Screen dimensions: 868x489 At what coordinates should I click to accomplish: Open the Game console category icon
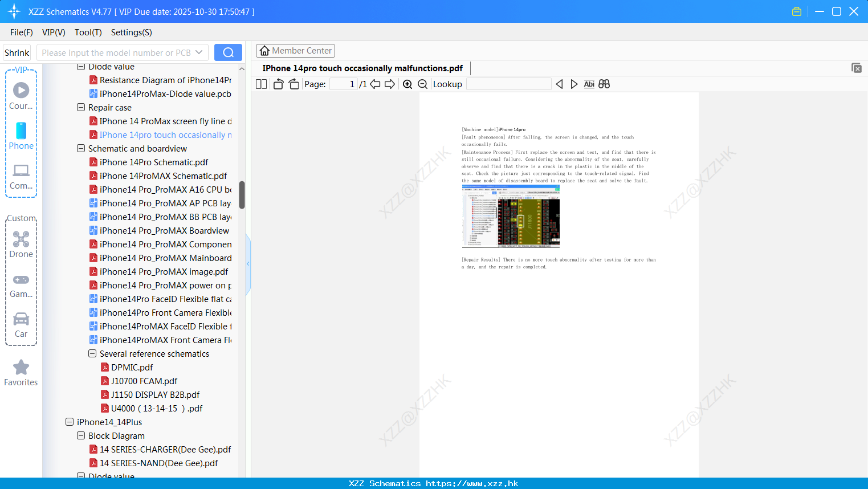(21, 279)
